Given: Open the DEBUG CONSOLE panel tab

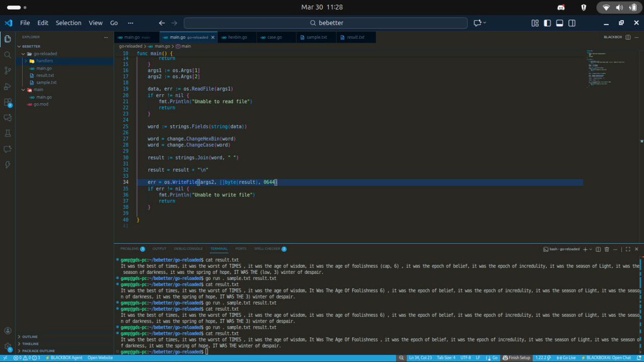Looking at the screenshot, I should [187, 249].
